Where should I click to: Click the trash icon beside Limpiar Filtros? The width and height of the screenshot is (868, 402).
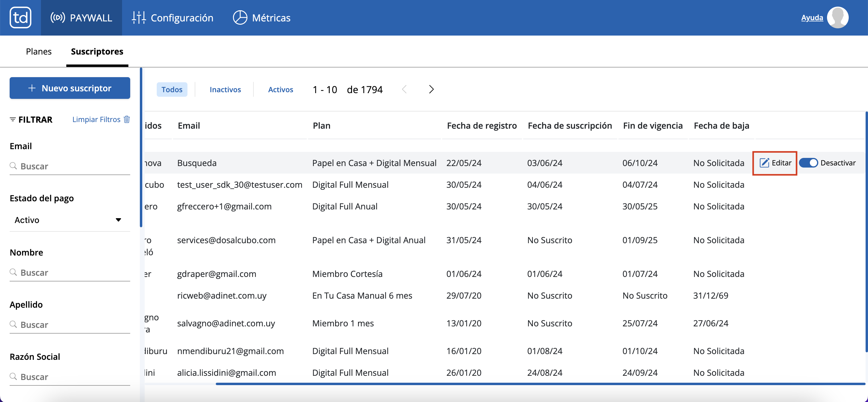coord(127,119)
